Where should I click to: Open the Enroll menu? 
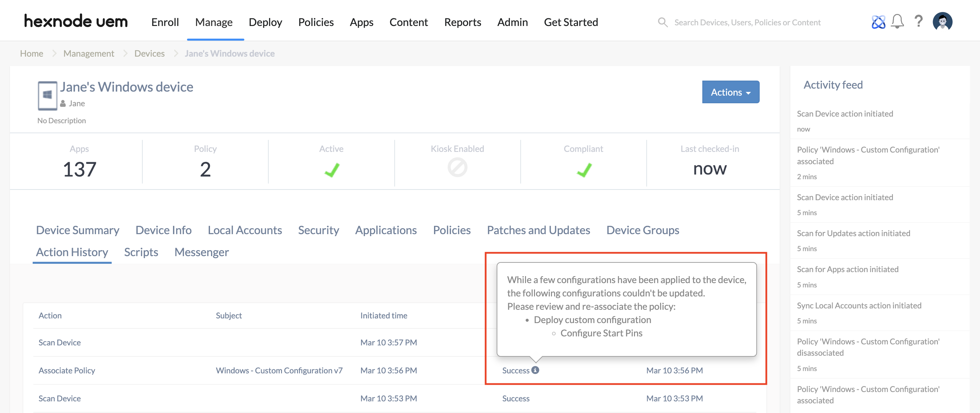coord(165,22)
